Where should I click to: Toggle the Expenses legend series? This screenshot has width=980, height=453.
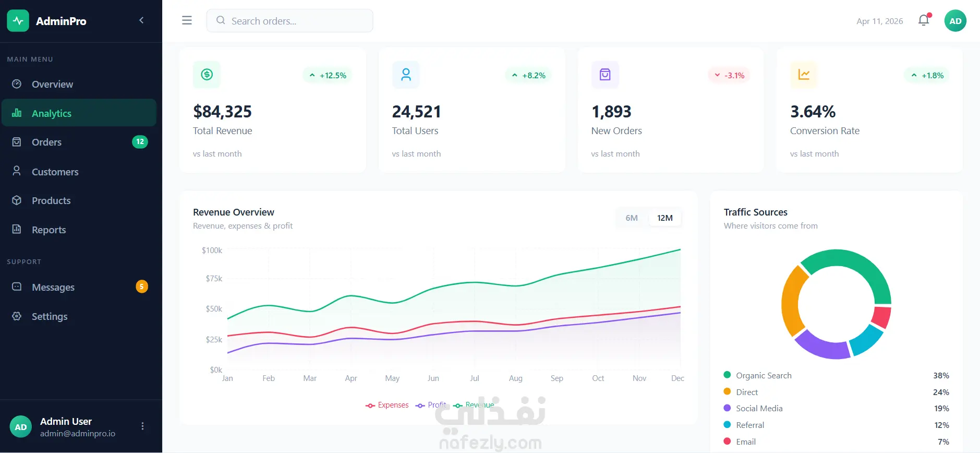(387, 405)
